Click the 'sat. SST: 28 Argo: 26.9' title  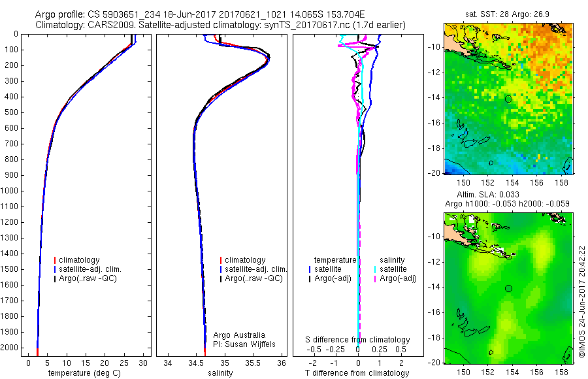click(x=507, y=14)
